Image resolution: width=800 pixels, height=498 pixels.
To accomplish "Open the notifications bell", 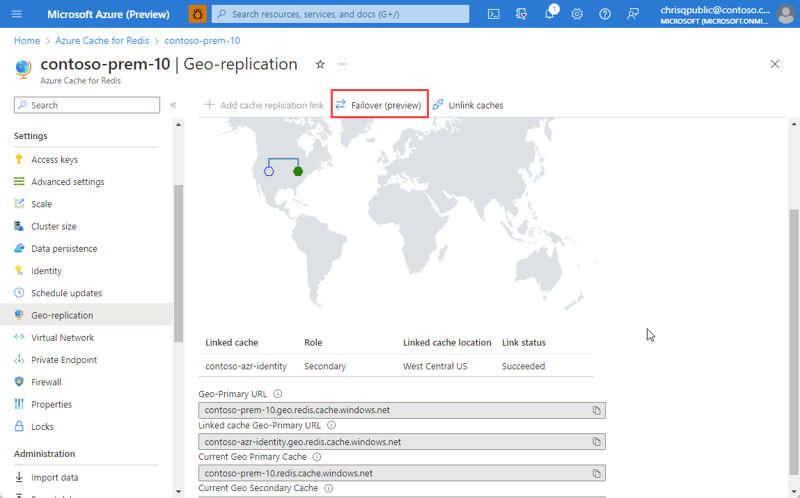I will [550, 13].
